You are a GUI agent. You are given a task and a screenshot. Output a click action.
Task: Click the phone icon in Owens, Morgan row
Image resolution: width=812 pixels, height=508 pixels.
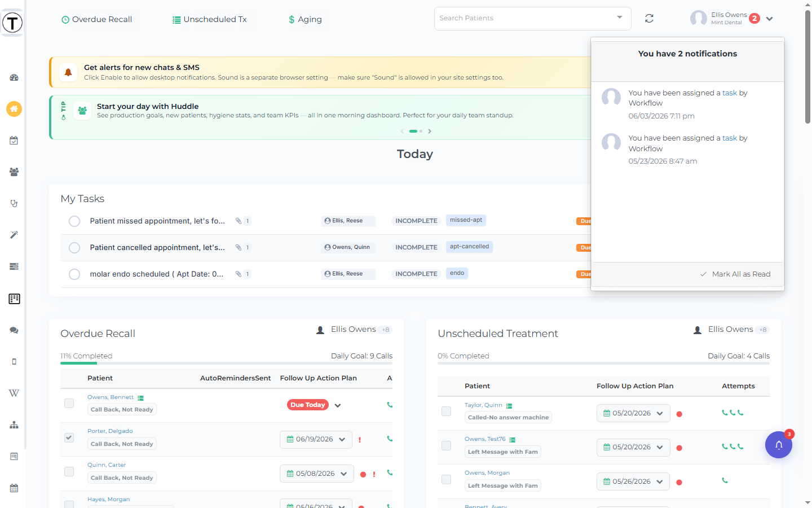(x=725, y=481)
